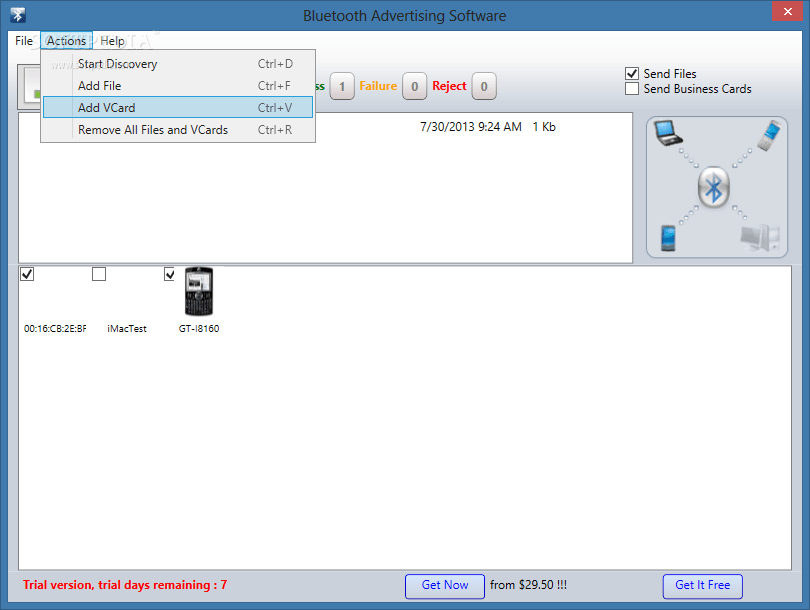Open the Help menu
810x610 pixels.
pos(112,41)
